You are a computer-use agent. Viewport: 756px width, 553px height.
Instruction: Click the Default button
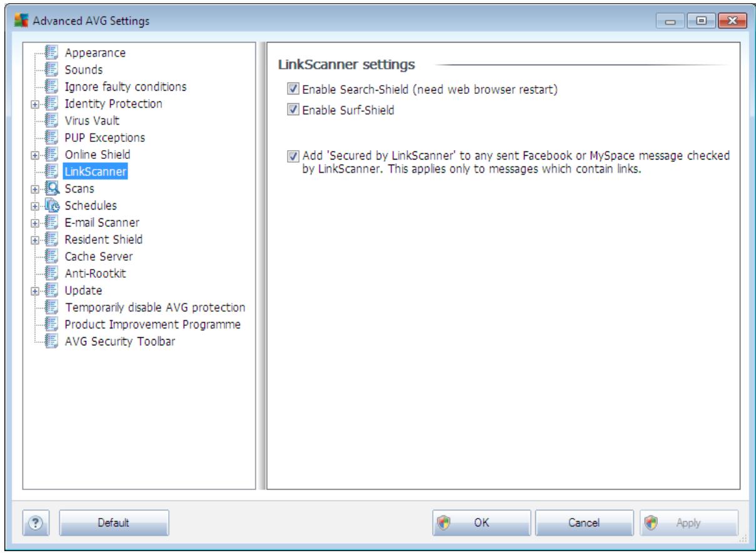(x=113, y=522)
